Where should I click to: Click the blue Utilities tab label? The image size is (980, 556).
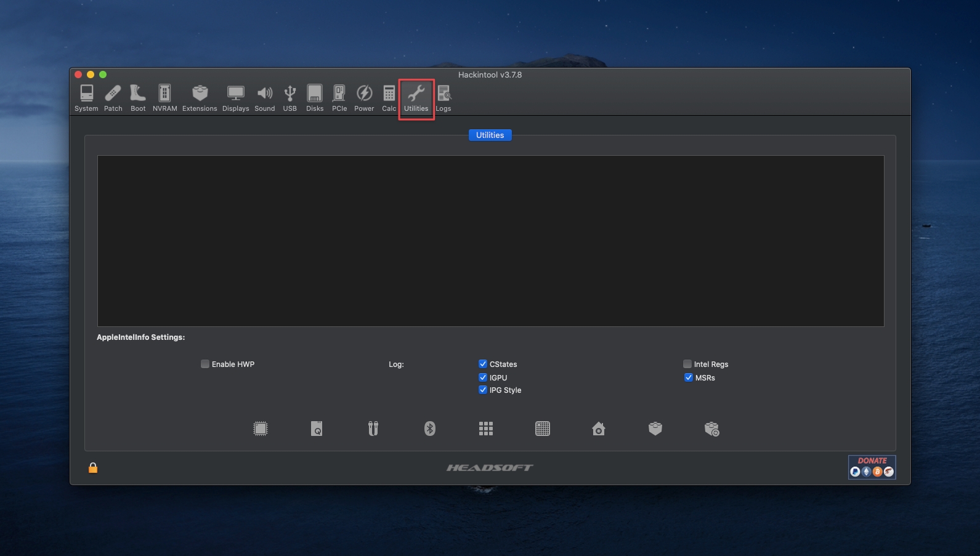(490, 135)
